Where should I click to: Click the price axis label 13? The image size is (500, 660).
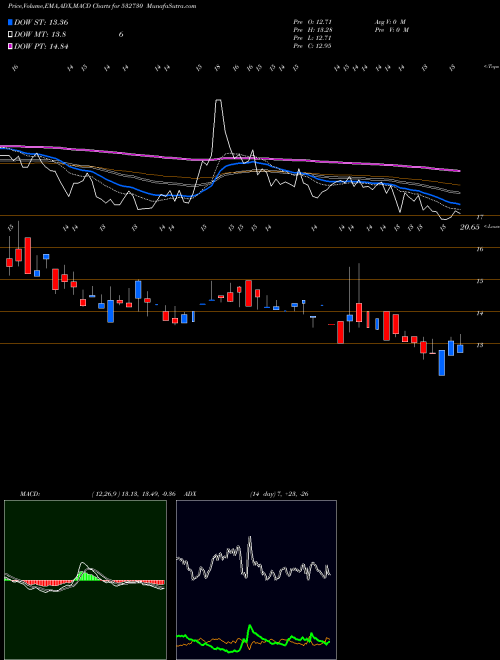(479, 345)
